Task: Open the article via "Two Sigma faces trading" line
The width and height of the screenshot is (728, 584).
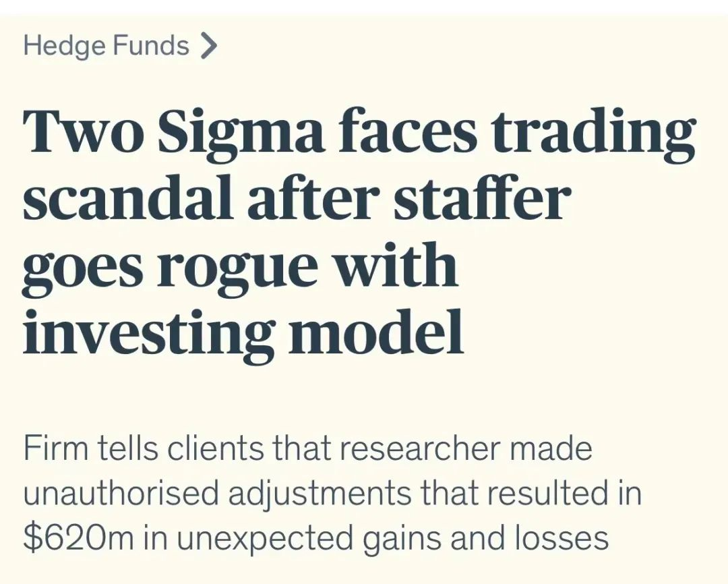Action: pyautogui.click(x=359, y=133)
